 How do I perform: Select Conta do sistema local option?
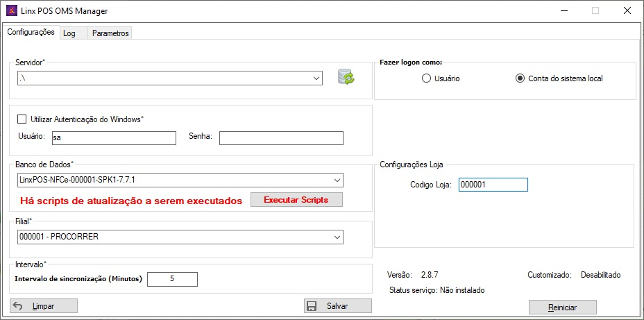click(x=520, y=78)
